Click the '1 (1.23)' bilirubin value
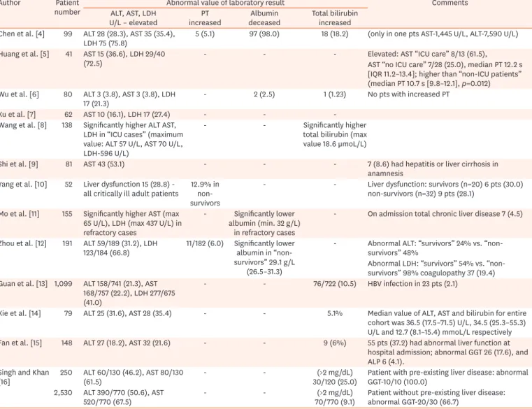Image resolution: width=532 pixels, height=409 pixels. point(335,94)
